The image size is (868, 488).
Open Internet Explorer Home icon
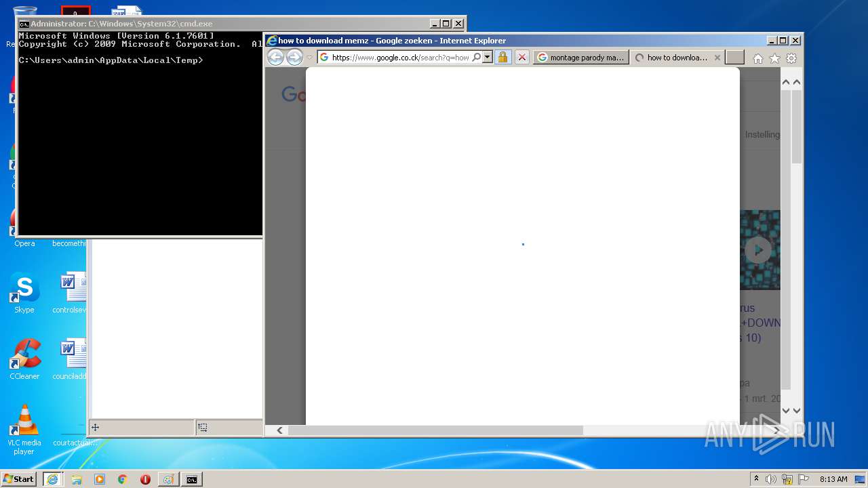pos(758,58)
